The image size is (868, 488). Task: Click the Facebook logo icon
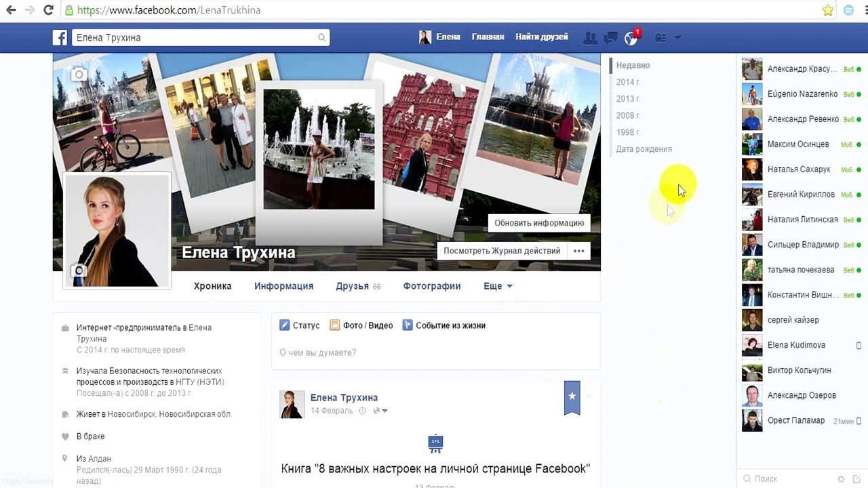60,37
